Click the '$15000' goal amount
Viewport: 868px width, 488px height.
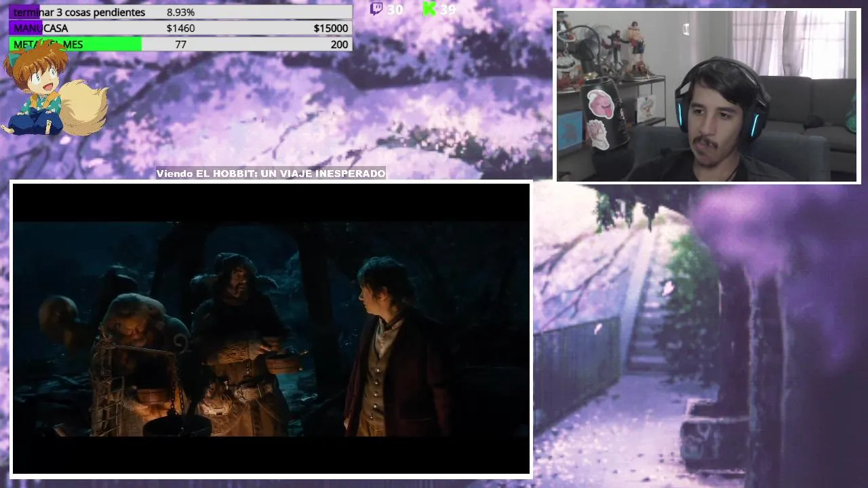point(331,28)
